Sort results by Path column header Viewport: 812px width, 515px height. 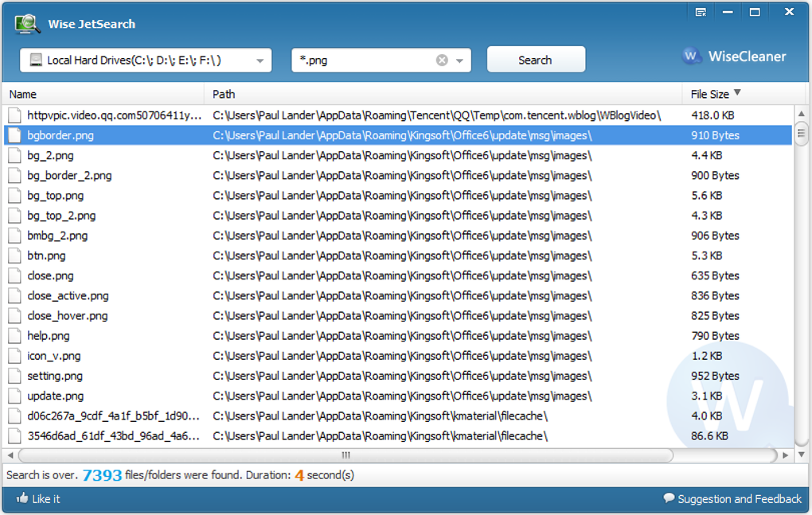443,94
